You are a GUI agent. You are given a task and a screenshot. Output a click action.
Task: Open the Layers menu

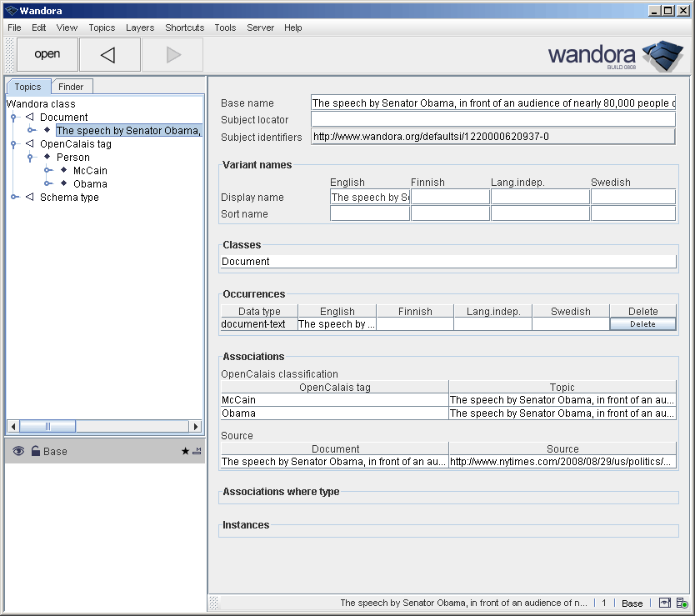[x=140, y=28]
